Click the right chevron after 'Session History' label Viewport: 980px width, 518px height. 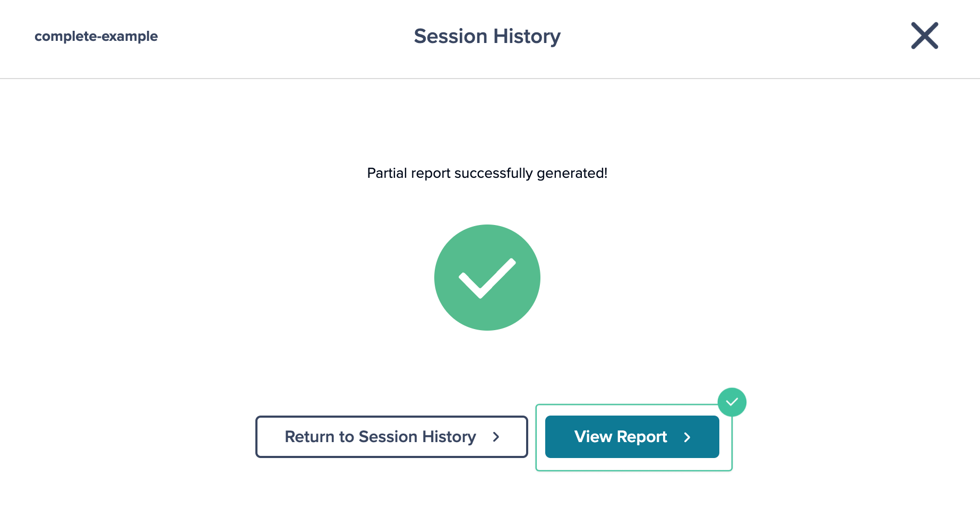496,437
